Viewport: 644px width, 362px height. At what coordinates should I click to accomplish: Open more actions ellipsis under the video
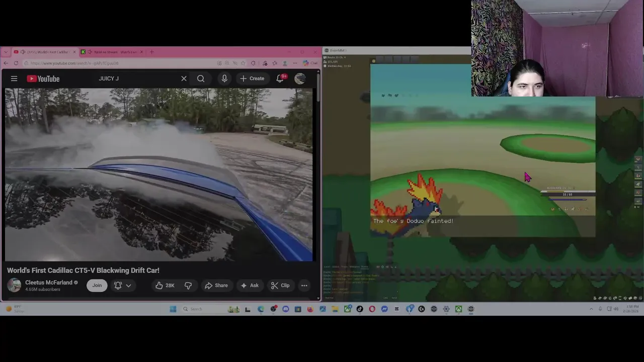[x=304, y=286]
